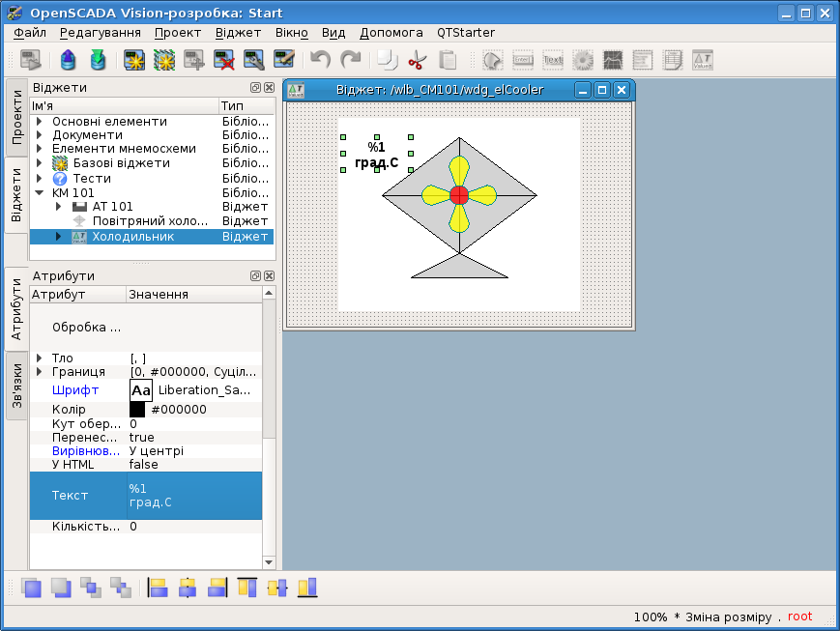
Task: Click the load from database icon
Action: coord(68,61)
